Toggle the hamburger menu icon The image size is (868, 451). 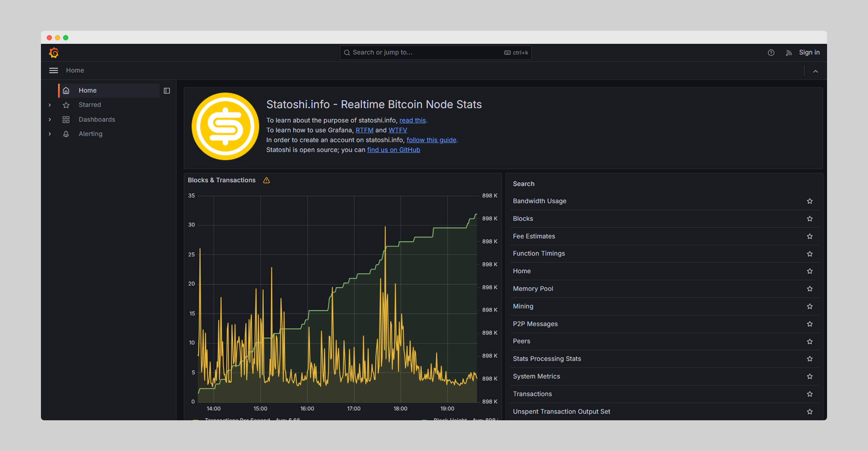coord(54,70)
